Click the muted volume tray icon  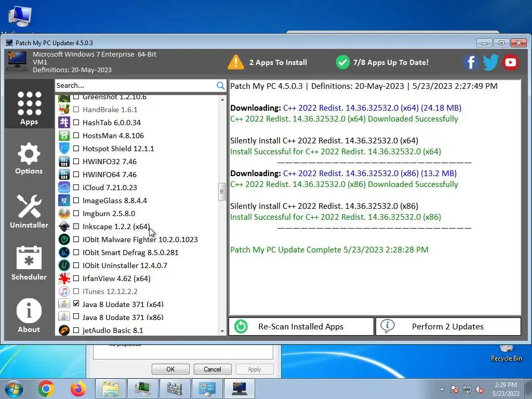(x=480, y=390)
